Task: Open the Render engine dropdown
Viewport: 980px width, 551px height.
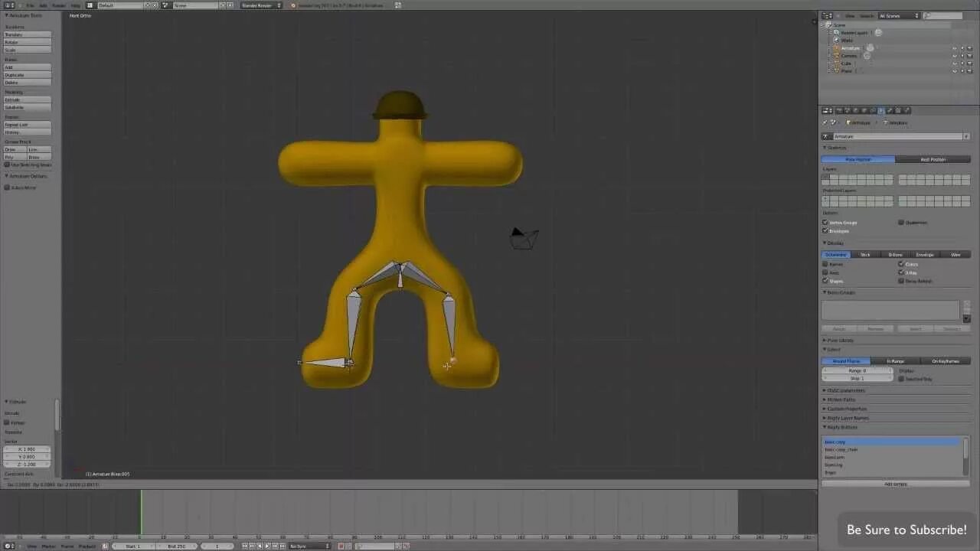Action: [261, 5]
